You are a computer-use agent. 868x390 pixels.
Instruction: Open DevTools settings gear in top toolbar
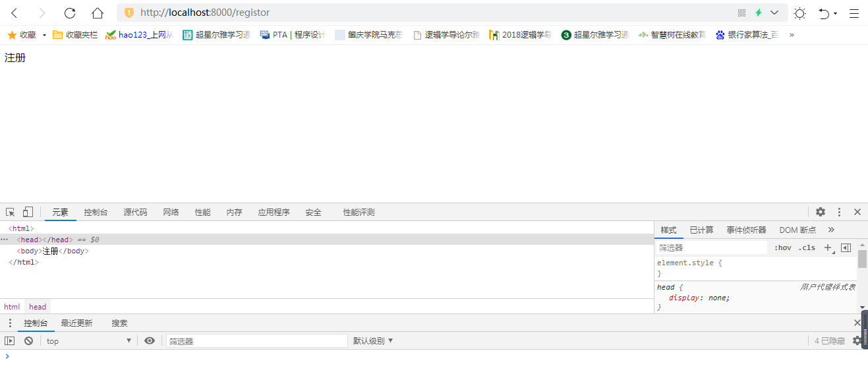pyautogui.click(x=821, y=212)
